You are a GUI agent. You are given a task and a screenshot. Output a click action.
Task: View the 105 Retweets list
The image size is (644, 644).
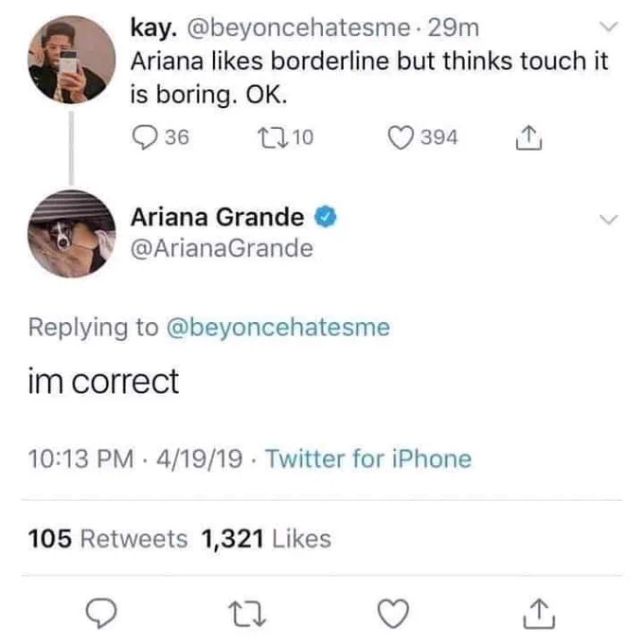pyautogui.click(x=108, y=539)
